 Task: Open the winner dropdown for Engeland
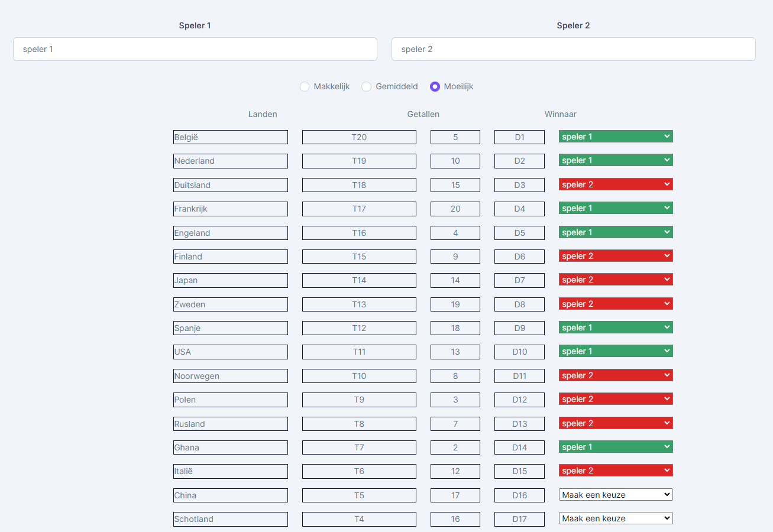pyautogui.click(x=616, y=232)
